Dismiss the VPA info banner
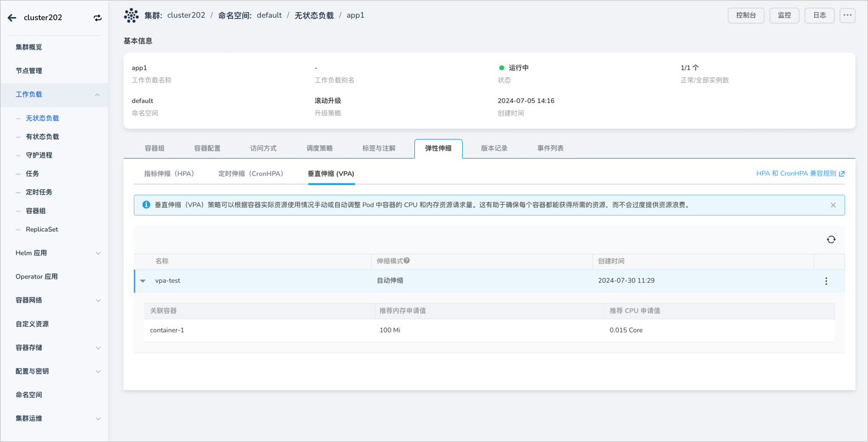This screenshot has height=442, width=868. (833, 205)
